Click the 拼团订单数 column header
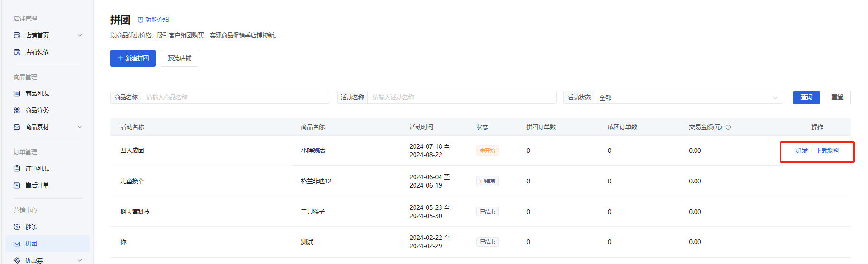This screenshot has width=868, height=264. point(541,127)
